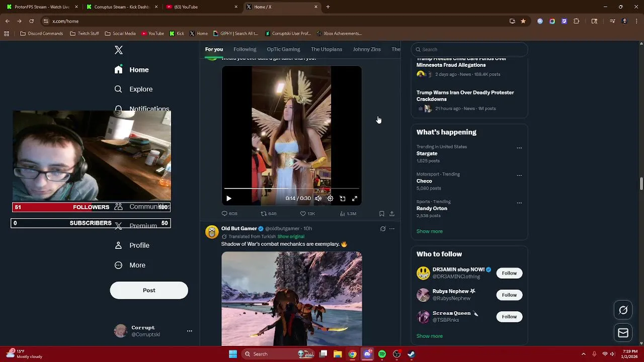Open the Discord Commands bookmark folder
Screen dimensions: 644x362
pos(42,34)
